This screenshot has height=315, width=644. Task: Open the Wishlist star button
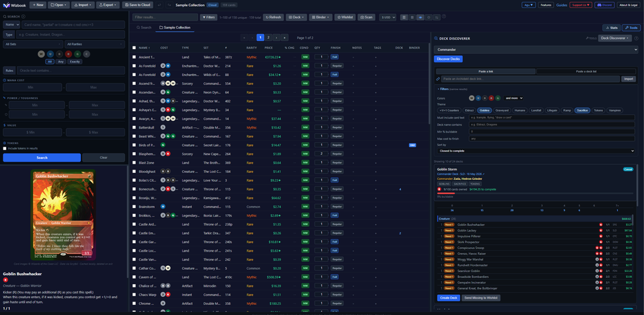click(x=345, y=17)
